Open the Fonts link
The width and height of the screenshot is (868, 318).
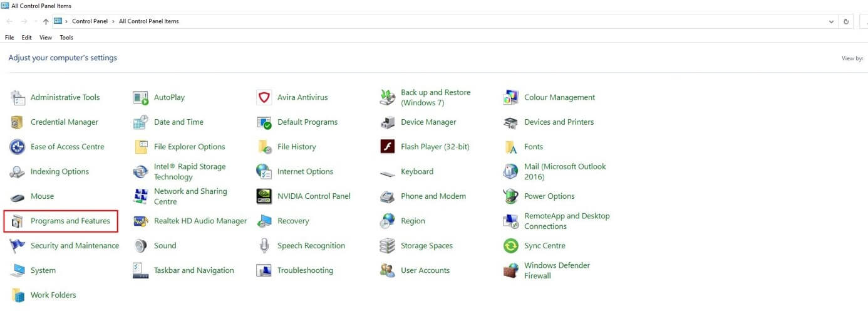click(x=534, y=147)
